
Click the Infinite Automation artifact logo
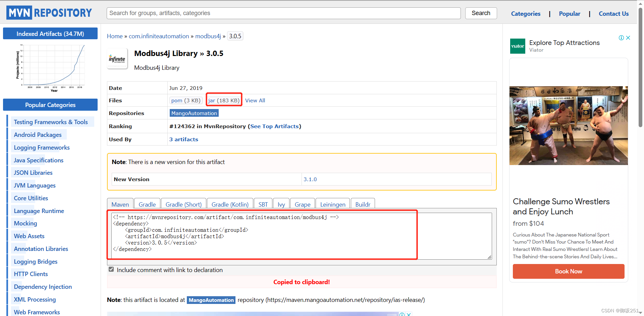point(117,58)
